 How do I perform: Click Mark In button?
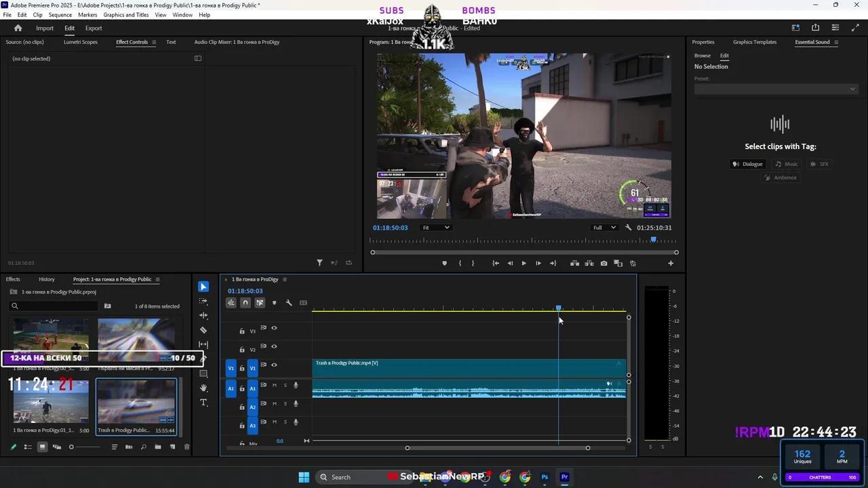(x=460, y=263)
